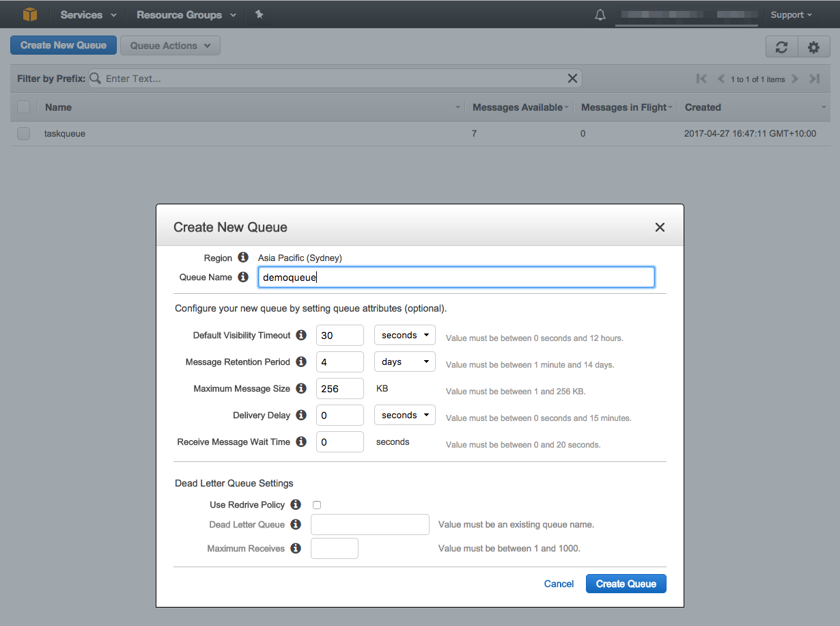Refresh the queue list
Screen dimensions: 840x626
point(781,47)
